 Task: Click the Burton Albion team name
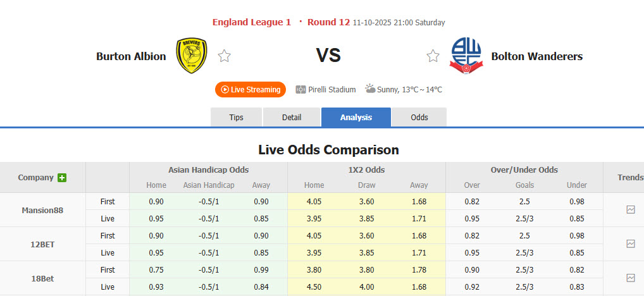point(131,56)
